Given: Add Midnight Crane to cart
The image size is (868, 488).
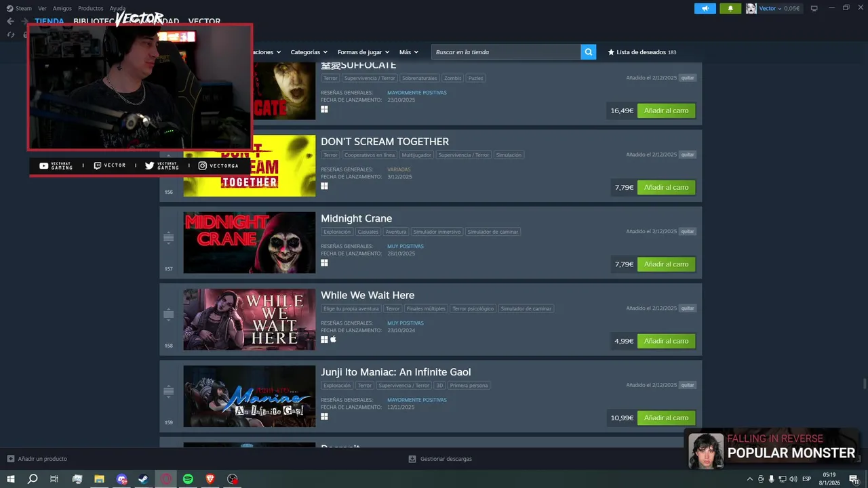Looking at the screenshot, I should tap(666, 264).
